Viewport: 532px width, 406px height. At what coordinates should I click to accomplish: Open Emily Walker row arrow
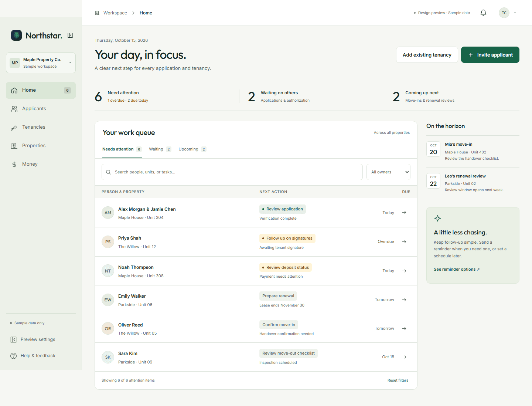pos(404,300)
